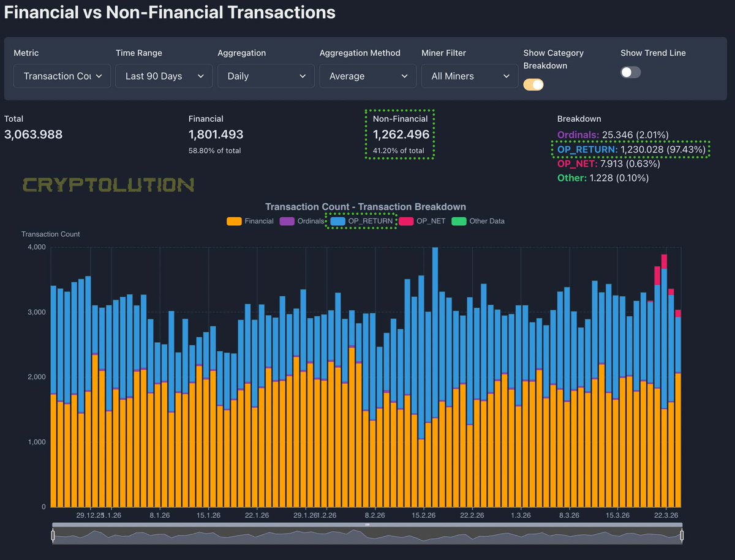735x560 pixels.
Task: Open the Miner Filter dropdown
Action: [470, 76]
